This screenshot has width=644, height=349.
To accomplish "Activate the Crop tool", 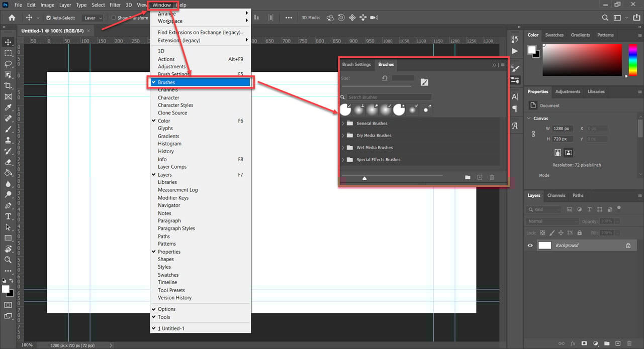I will click(x=8, y=86).
